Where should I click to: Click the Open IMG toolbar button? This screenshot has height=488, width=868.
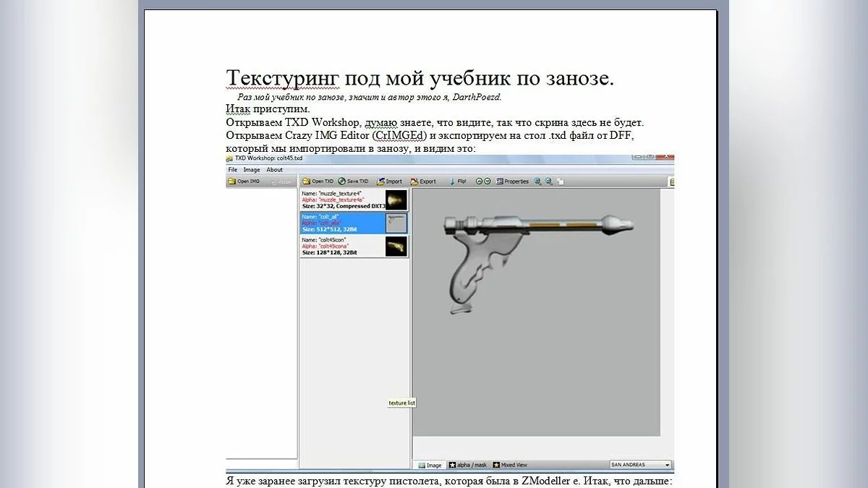[x=244, y=181]
